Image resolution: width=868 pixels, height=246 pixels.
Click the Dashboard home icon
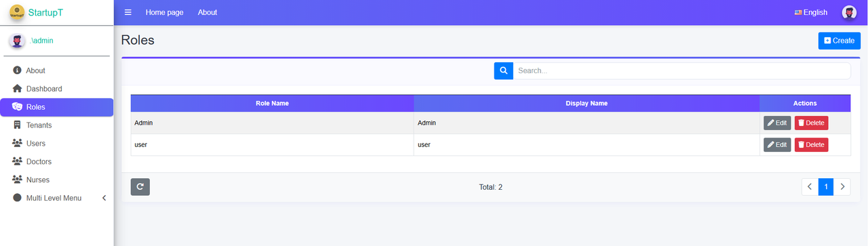click(x=18, y=89)
